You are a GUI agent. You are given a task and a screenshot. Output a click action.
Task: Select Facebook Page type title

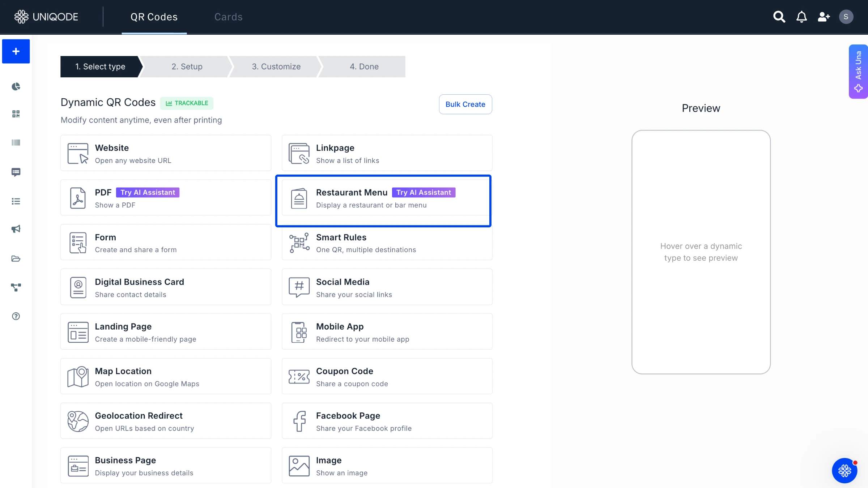(348, 416)
